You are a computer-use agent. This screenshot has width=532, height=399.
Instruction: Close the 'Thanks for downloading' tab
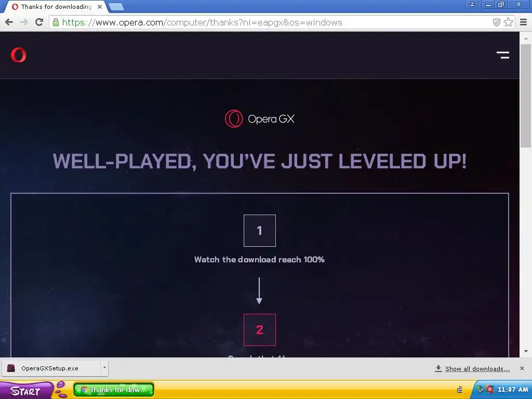coord(100,7)
